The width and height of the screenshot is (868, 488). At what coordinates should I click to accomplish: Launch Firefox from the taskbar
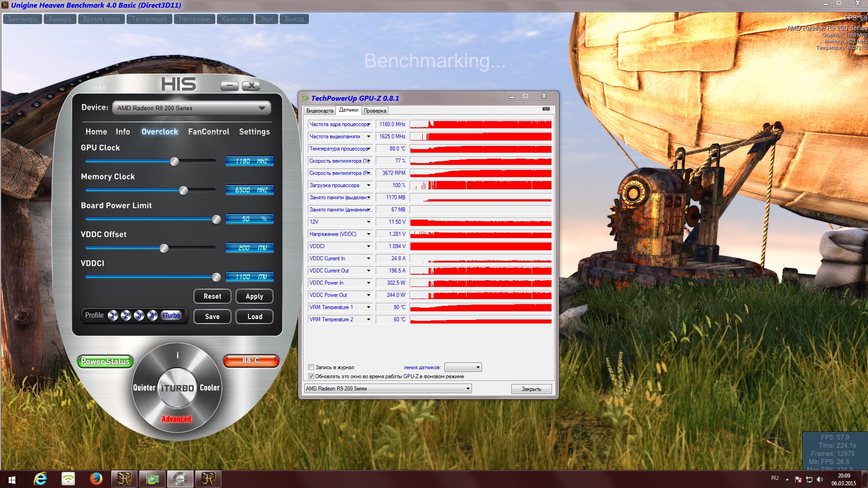96,479
